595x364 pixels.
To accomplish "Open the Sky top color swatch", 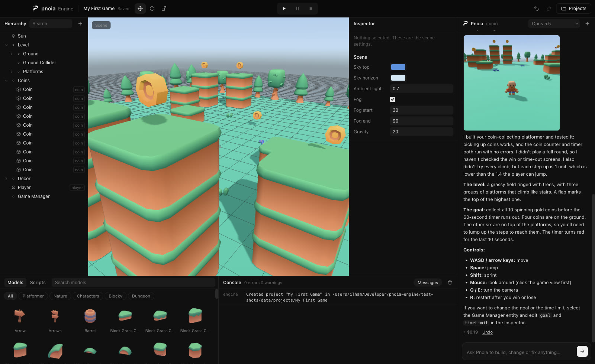I will coord(398,67).
